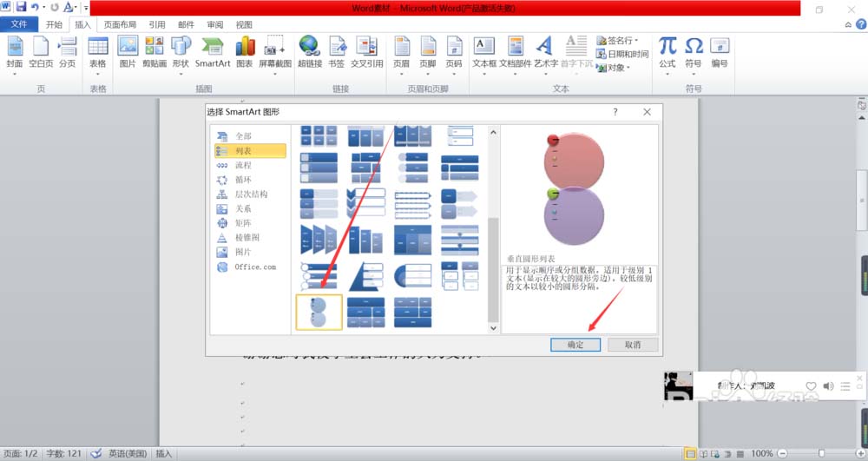Open Quick Parts (文档部件)
Viewport: 868px width, 461px height.
(x=516, y=54)
